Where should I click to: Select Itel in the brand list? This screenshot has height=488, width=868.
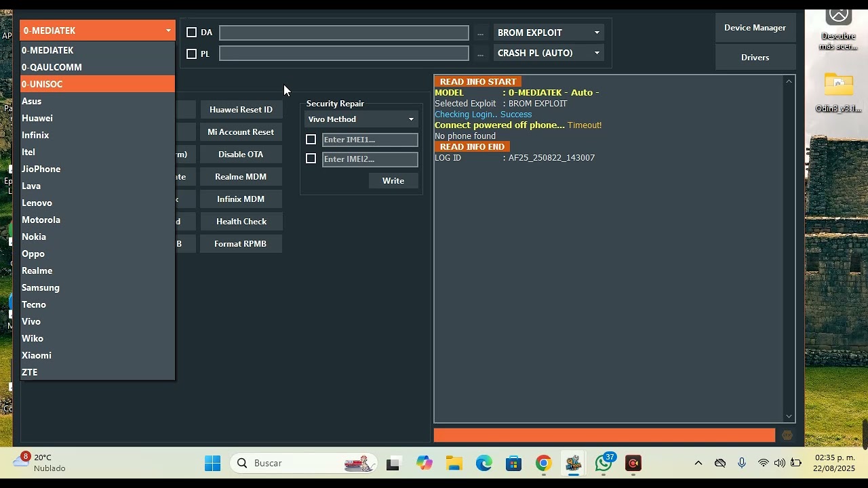(98, 152)
